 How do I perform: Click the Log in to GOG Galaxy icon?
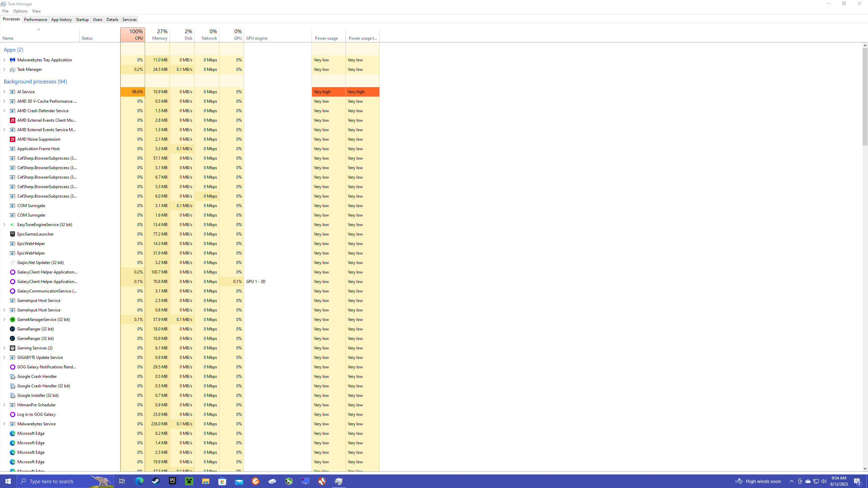13,414
